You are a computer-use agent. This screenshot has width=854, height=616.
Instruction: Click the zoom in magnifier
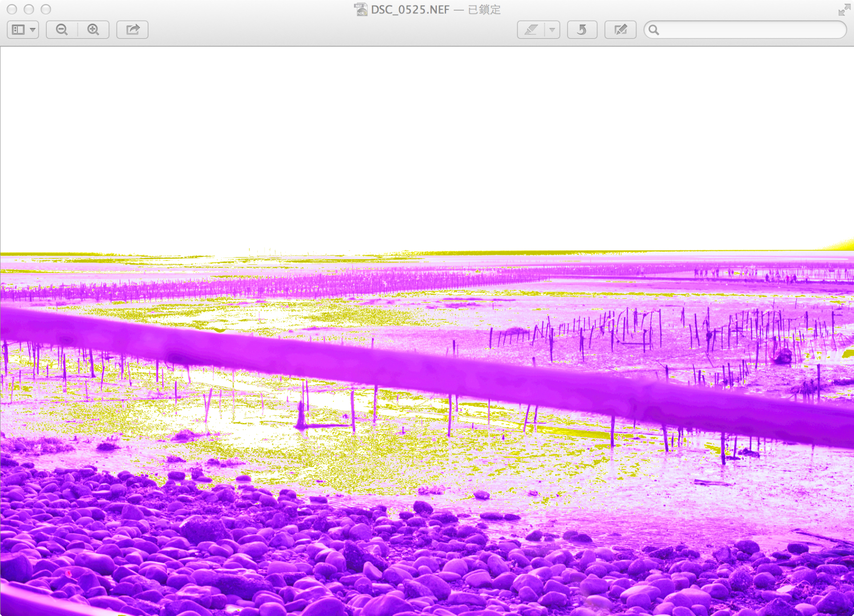coord(93,30)
